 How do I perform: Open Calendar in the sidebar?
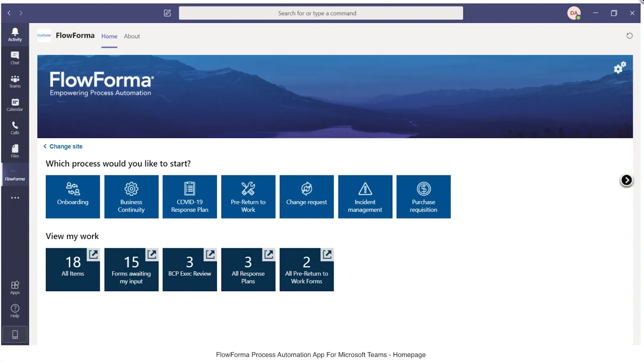pyautogui.click(x=15, y=105)
